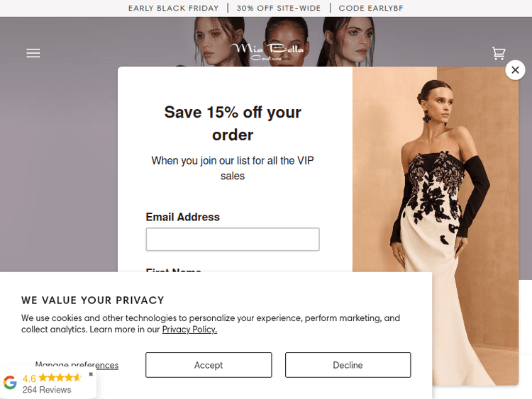Viewport: 532px width, 399px height.
Task: Accept the cookie policy
Action: point(209,365)
